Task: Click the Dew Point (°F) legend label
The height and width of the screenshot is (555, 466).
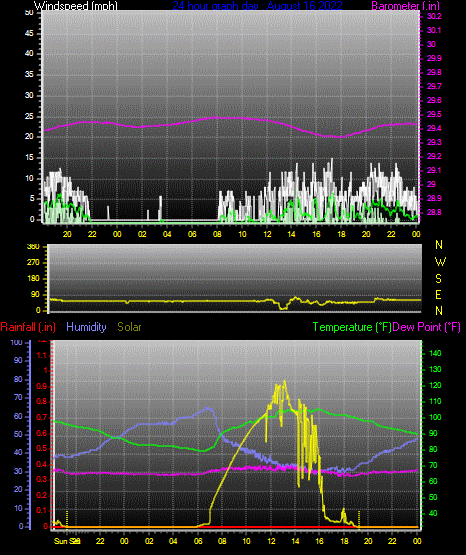Action: (426, 327)
